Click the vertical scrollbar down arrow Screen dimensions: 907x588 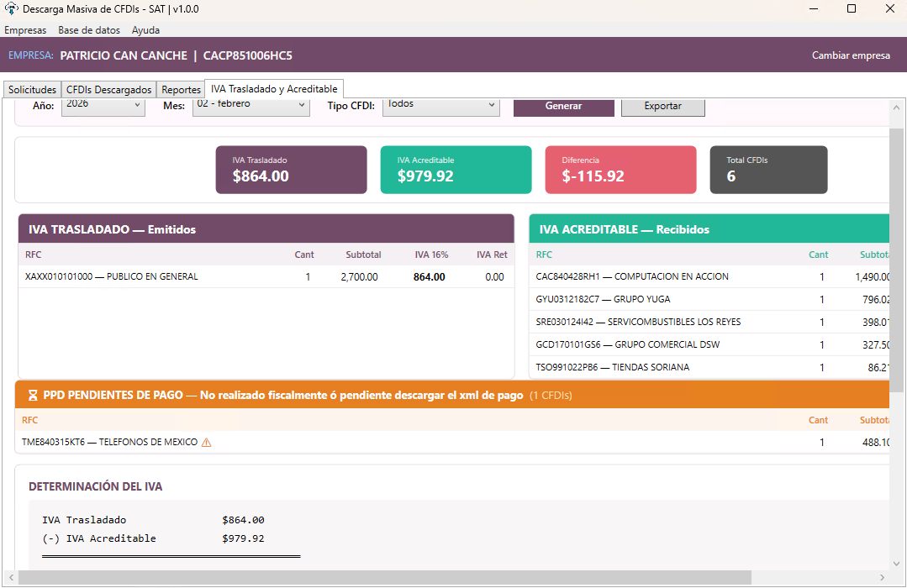(x=896, y=564)
